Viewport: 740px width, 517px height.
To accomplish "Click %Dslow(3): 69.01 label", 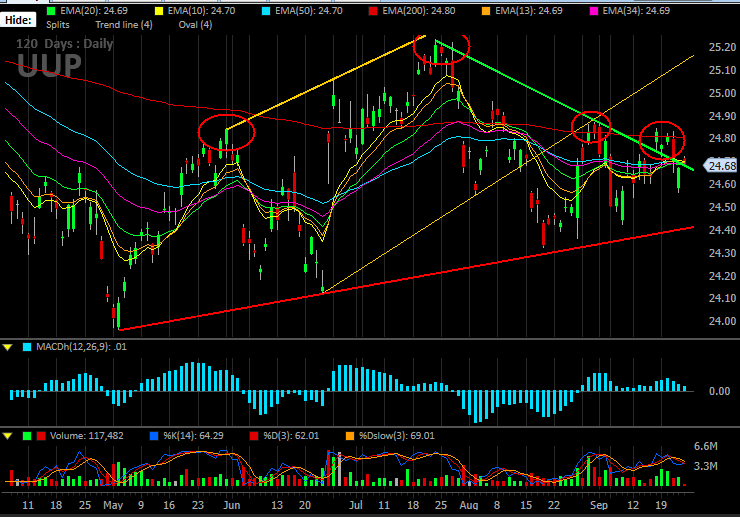I will (x=397, y=436).
